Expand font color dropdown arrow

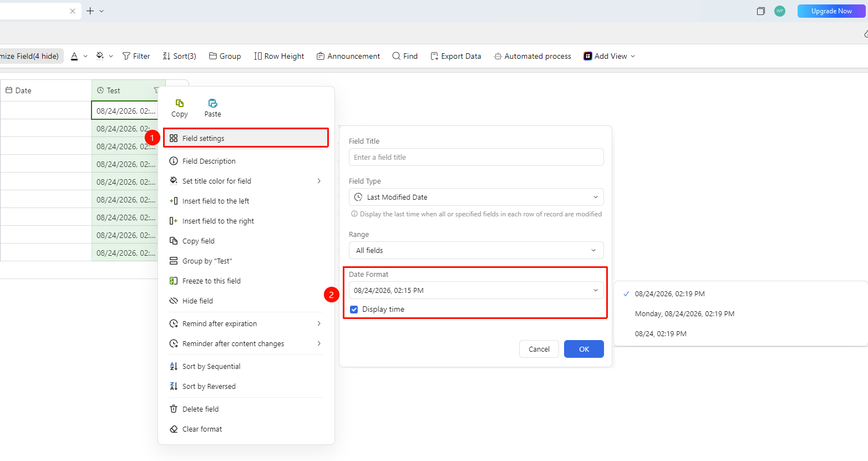[x=85, y=56]
